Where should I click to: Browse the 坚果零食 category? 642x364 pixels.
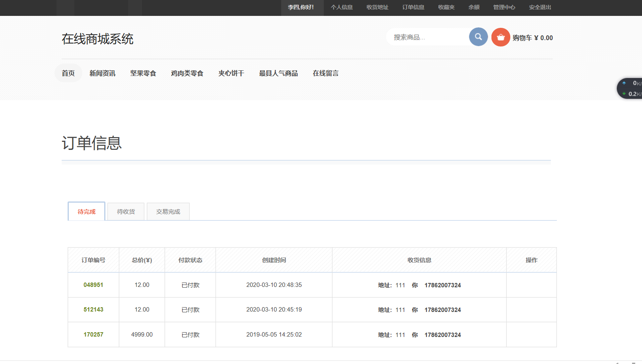143,73
